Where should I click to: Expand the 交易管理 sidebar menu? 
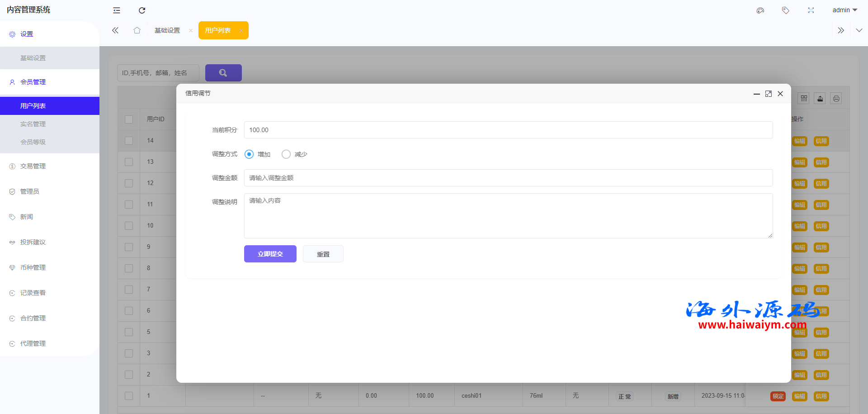click(33, 166)
